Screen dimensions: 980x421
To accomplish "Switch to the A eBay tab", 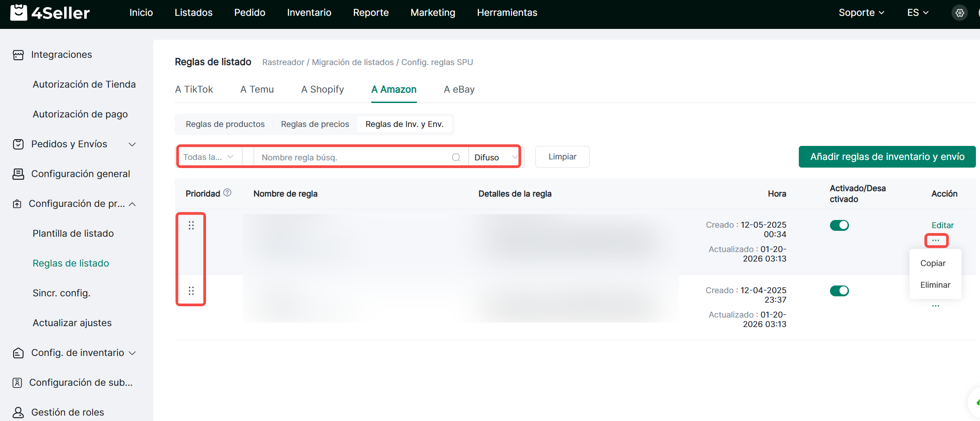I will coord(459,89).
